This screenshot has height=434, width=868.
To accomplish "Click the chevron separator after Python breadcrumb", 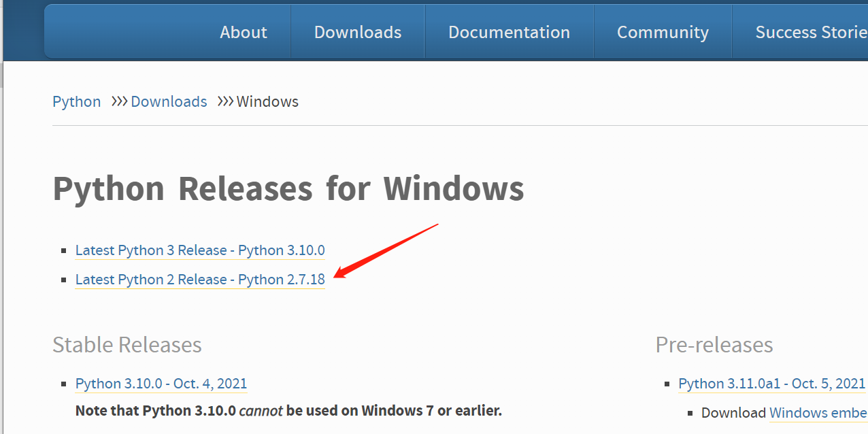I will point(120,102).
